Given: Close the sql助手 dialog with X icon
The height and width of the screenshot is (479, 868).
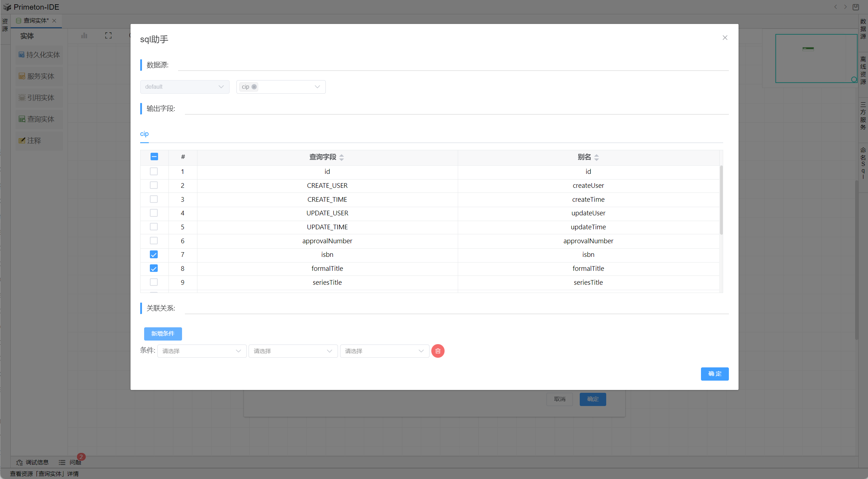Looking at the screenshot, I should pos(725,38).
